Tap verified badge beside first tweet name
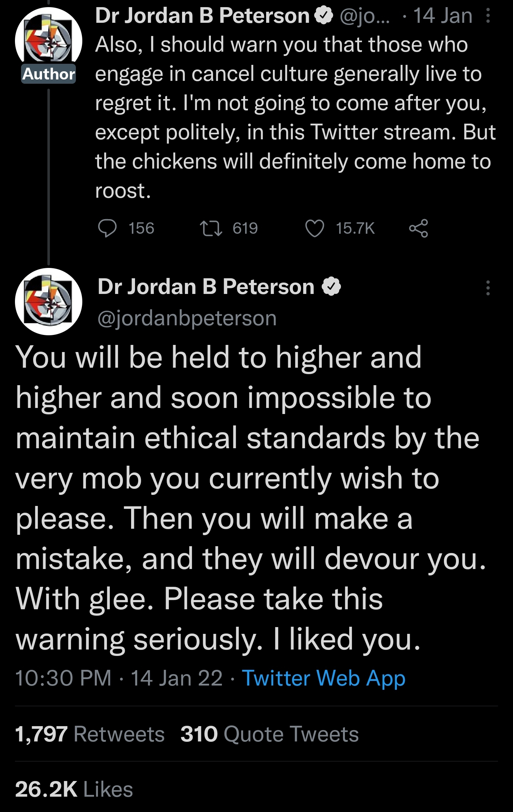This screenshot has height=812, width=513. pyautogui.click(x=323, y=16)
